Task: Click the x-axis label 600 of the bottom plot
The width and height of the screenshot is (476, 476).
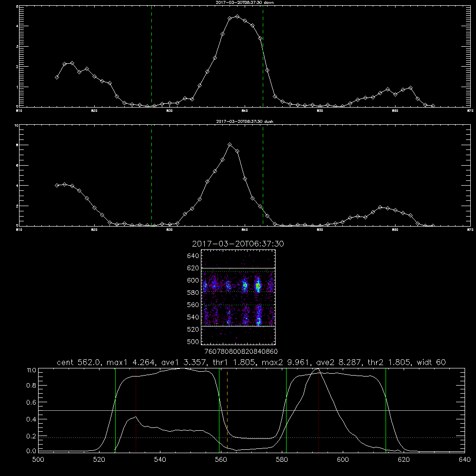Action: pyautogui.click(x=343, y=460)
